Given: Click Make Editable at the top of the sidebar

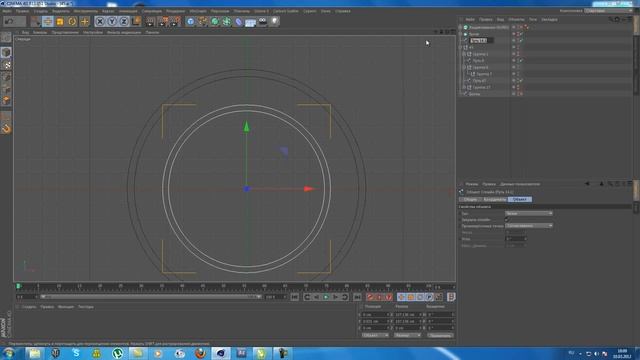Looking at the screenshot, I should pyautogui.click(x=6, y=37).
